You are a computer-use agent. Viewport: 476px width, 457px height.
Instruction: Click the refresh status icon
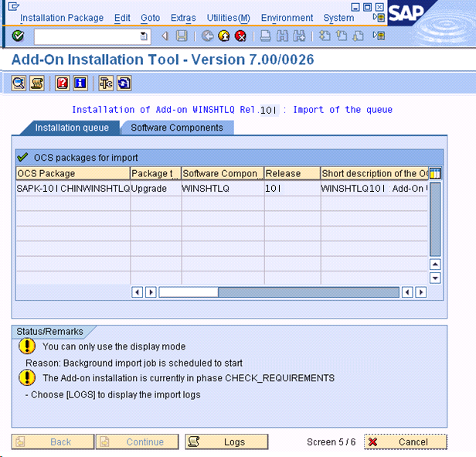point(124,83)
